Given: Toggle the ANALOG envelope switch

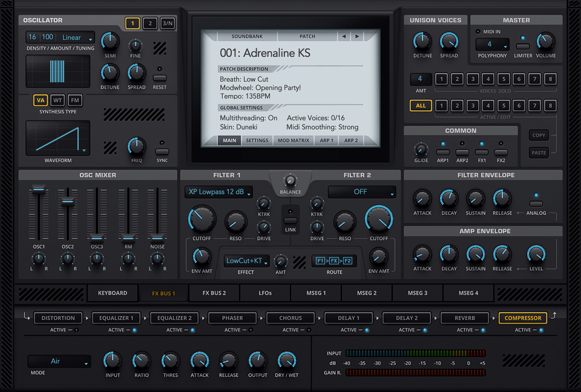Looking at the screenshot, I should point(536,204).
